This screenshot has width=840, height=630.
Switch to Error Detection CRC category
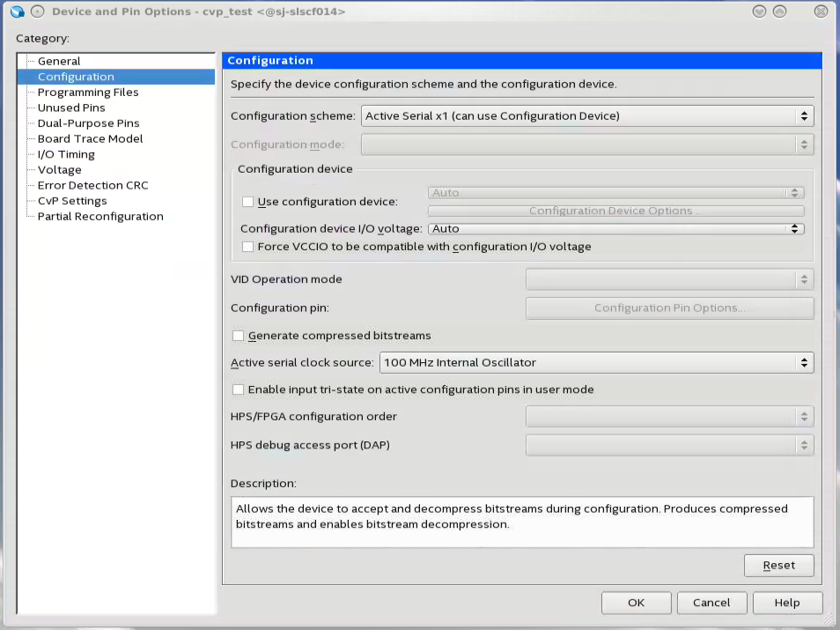[x=92, y=185]
